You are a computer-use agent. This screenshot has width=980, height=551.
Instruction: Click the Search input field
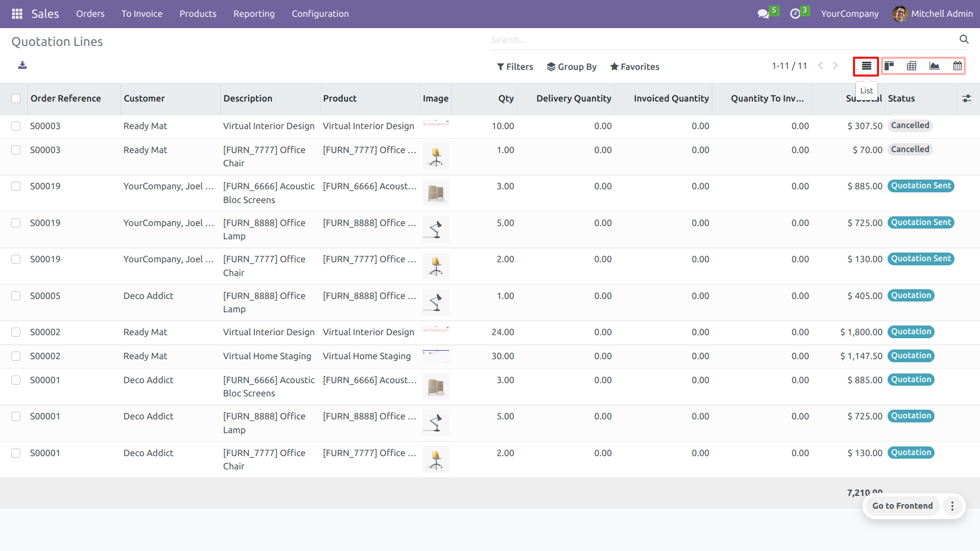coord(715,40)
